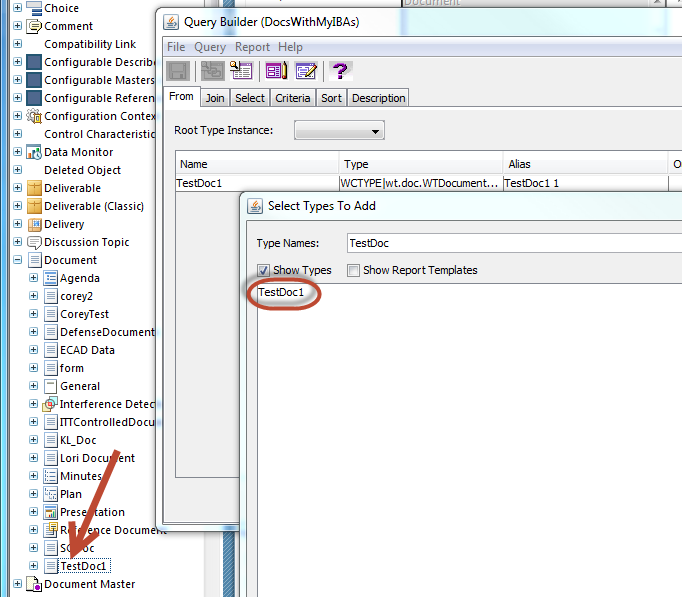The image size is (682, 597).
Task: Switch to the Description tab
Action: tap(378, 98)
